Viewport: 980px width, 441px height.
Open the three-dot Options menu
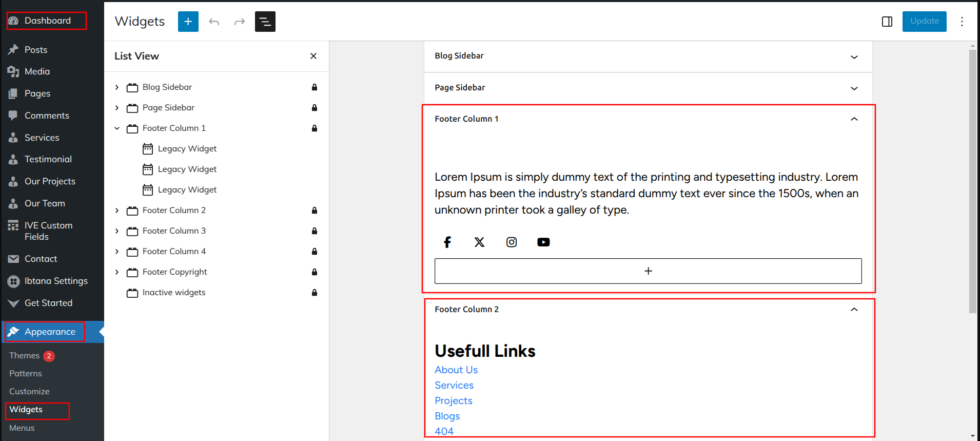pos(962,22)
